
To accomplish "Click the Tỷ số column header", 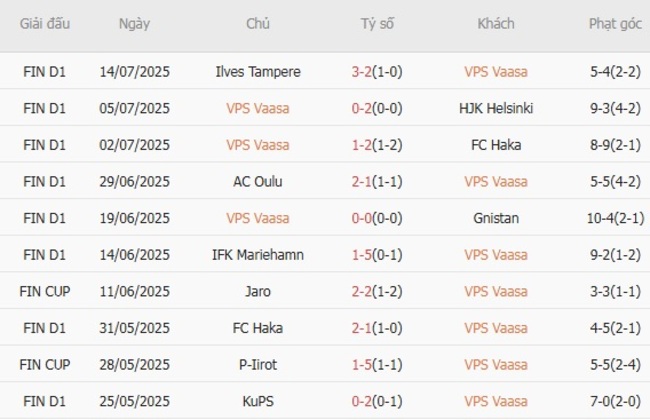I will 376,24.
